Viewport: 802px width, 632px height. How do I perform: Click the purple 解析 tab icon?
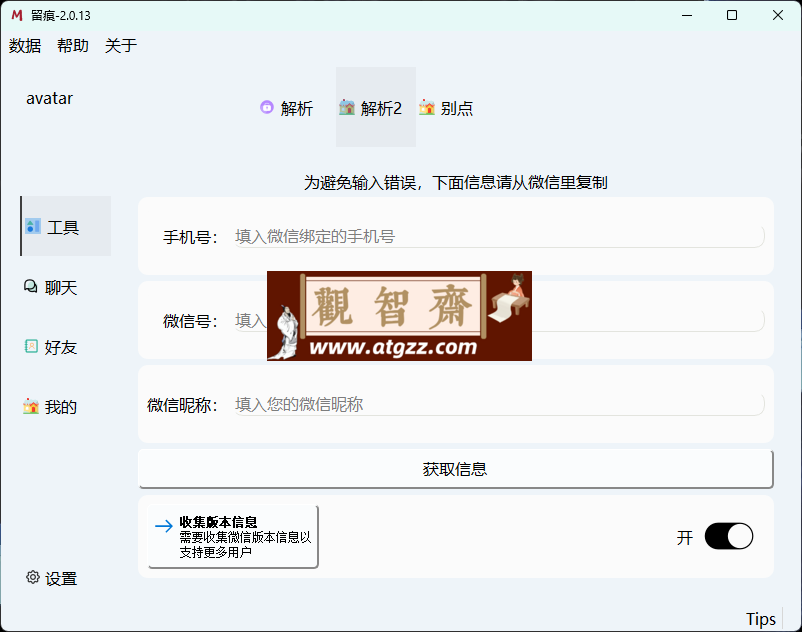pyautogui.click(x=266, y=107)
